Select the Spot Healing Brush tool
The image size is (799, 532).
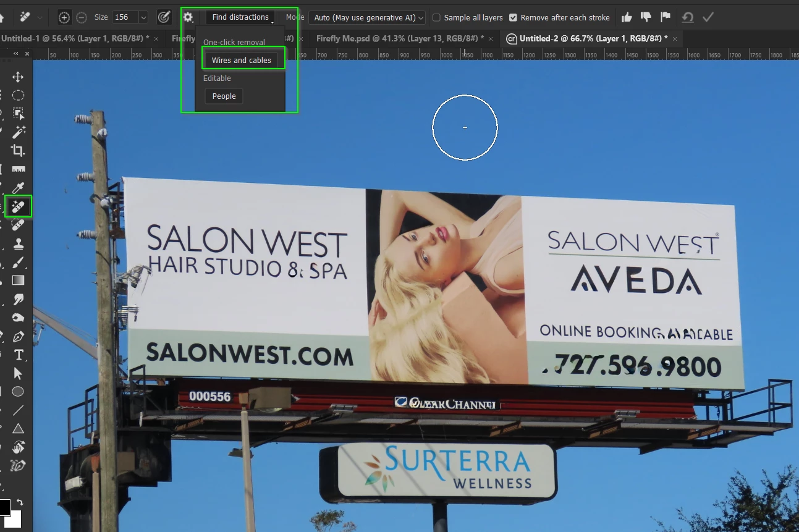click(18, 225)
